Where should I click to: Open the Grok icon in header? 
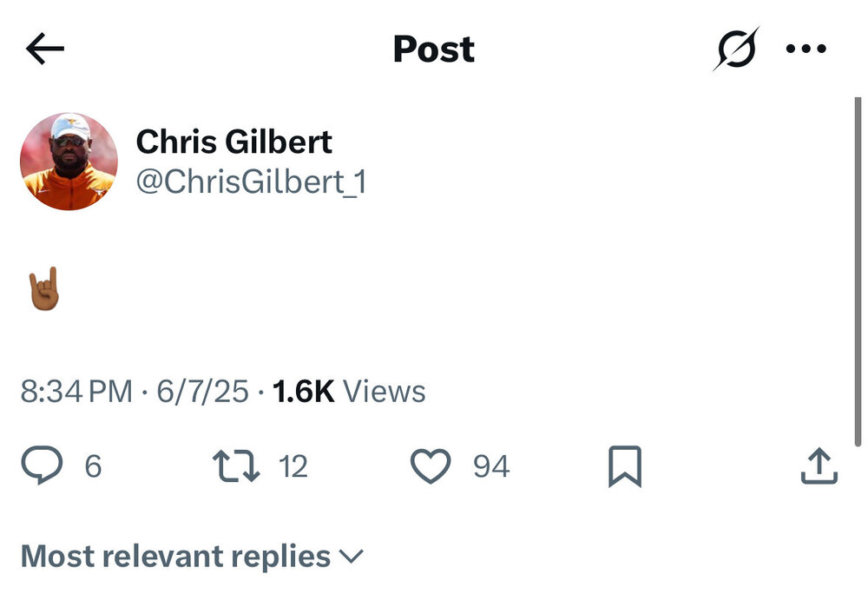735,49
